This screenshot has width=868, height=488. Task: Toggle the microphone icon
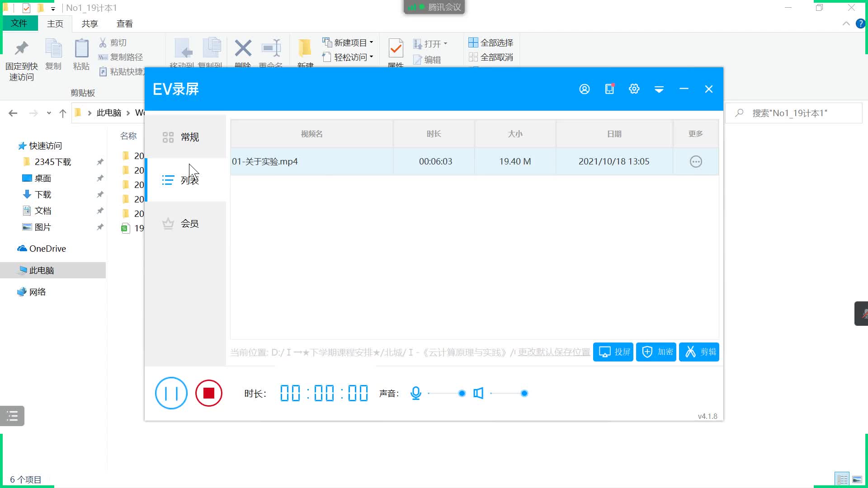coord(416,393)
